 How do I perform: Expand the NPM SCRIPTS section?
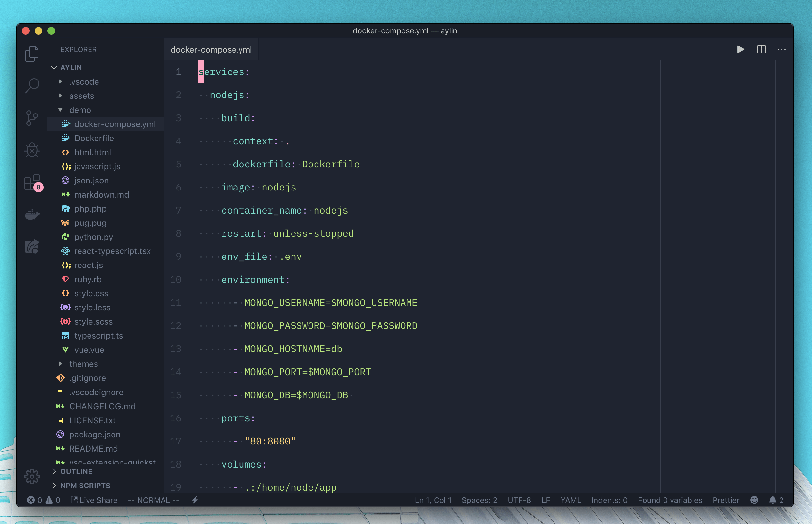[85, 486]
